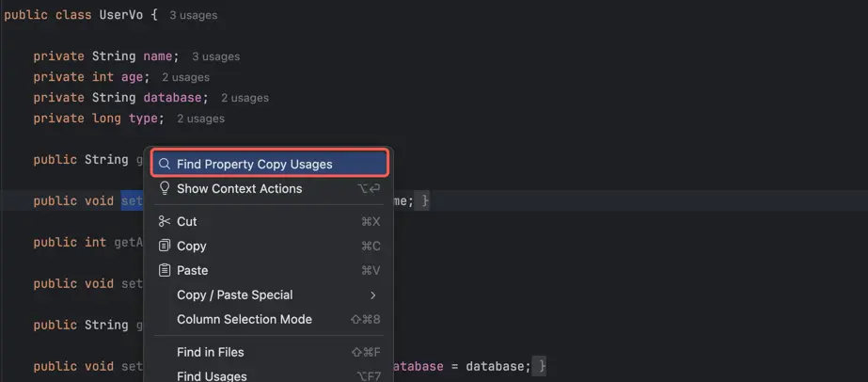
Task: Choose Find Usages in the context menu
Action: tap(212, 375)
